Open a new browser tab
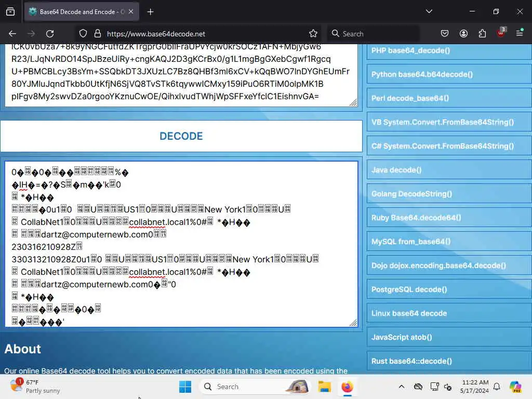This screenshot has height=399, width=532. 150,12
